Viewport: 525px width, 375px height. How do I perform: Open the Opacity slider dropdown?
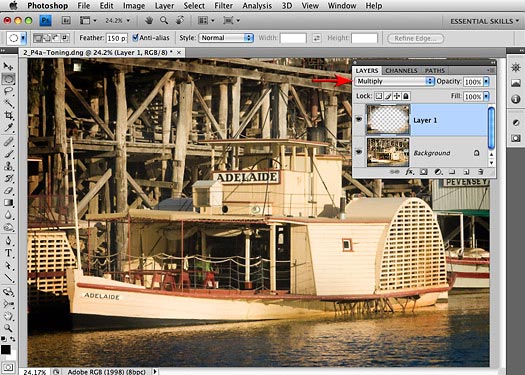pos(486,81)
